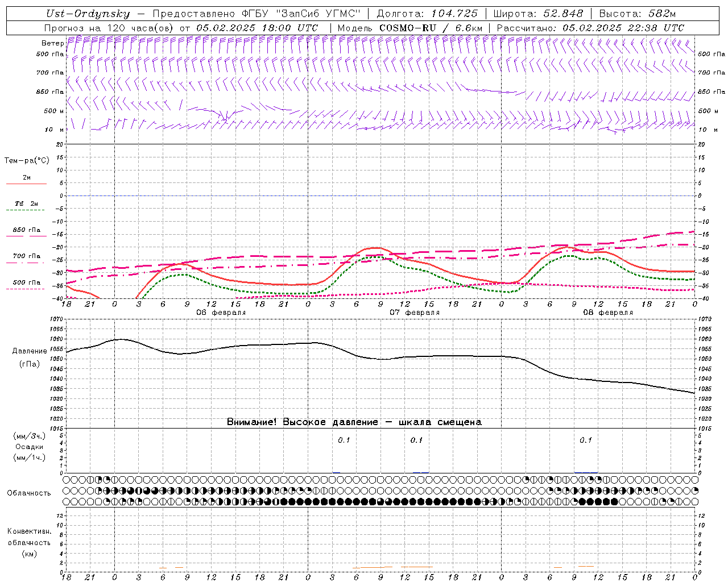This screenshot has height=582, width=728.
Task: Click the elevation text 'Высота: 582м'
Action: [638, 14]
